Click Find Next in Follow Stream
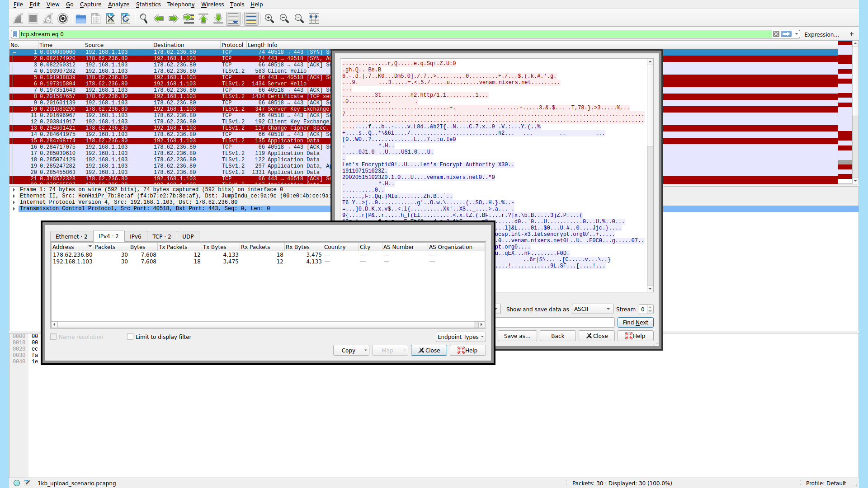The image size is (868, 488). point(635,322)
